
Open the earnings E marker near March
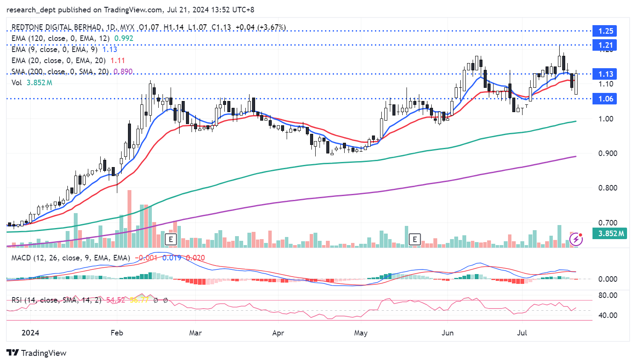point(171,239)
